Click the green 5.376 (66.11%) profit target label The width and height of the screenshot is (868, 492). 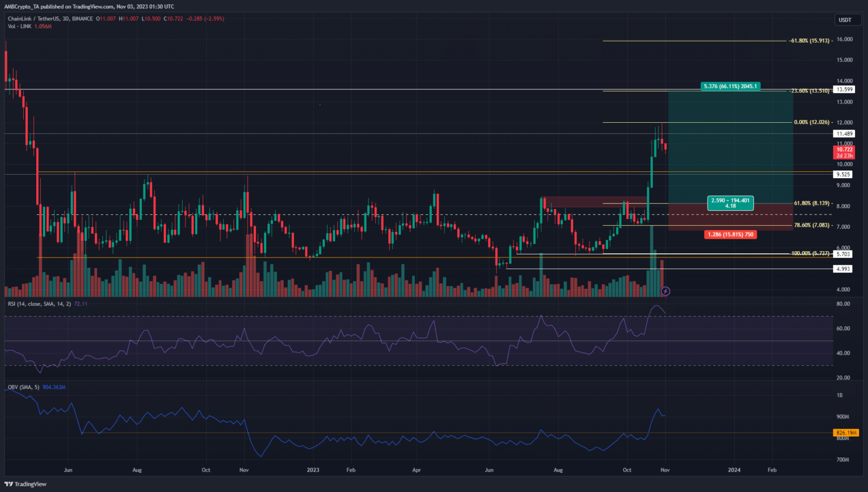click(730, 87)
